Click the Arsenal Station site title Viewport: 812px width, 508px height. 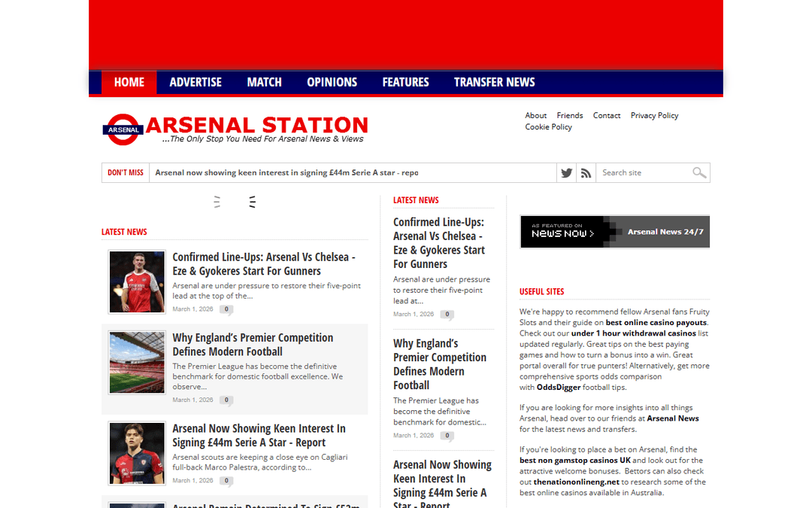click(257, 125)
